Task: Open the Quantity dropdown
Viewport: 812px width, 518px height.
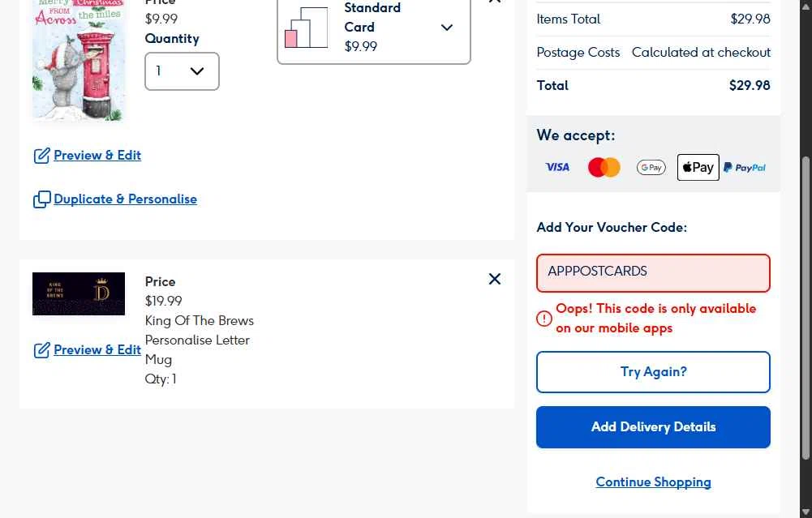Action: pyautogui.click(x=182, y=71)
